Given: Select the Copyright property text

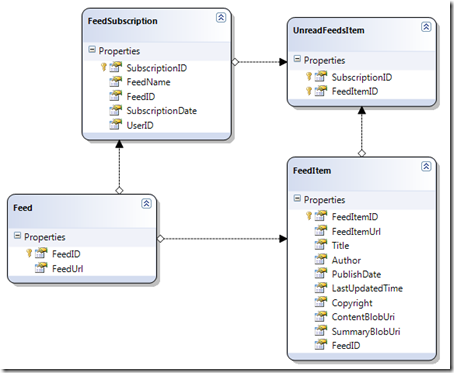Looking at the screenshot, I should tap(352, 303).
